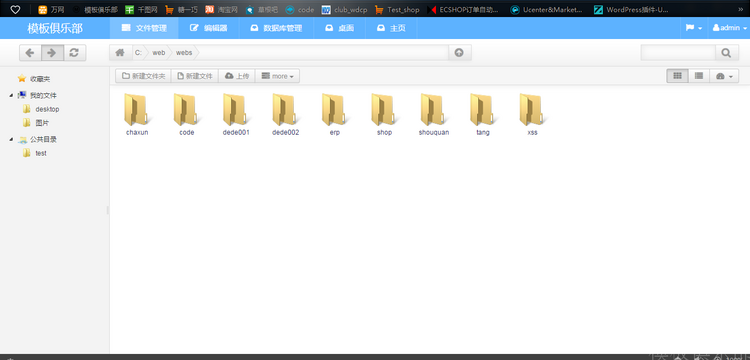Go forward with the right arrow button
Viewport: 750px width, 360px height.
click(52, 53)
